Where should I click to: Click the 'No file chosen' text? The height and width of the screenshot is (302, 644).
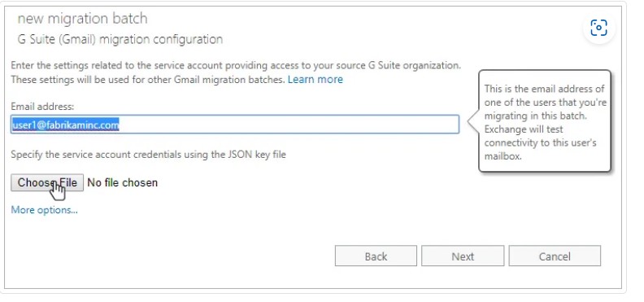pyautogui.click(x=123, y=182)
